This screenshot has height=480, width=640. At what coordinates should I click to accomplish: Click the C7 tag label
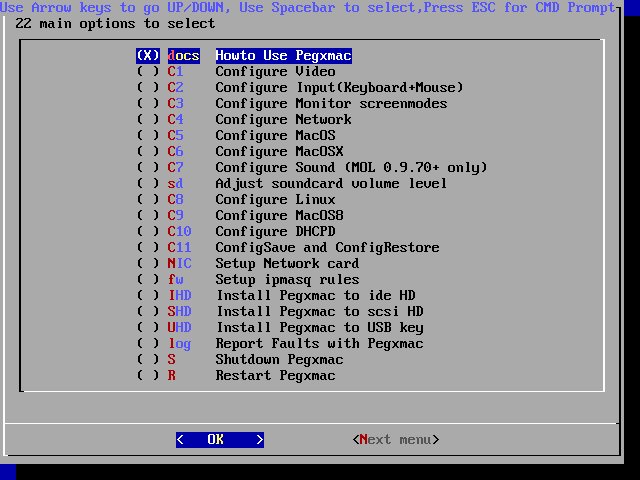(176, 167)
